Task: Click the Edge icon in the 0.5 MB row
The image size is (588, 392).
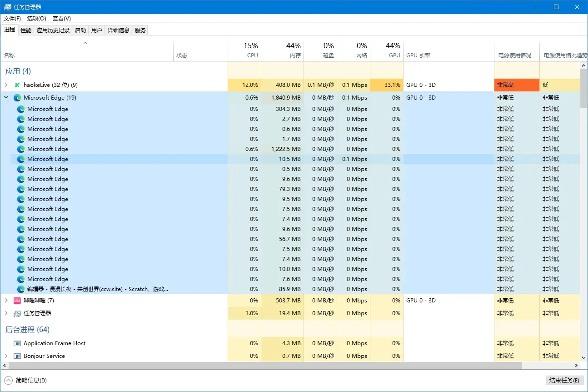Action: [x=21, y=169]
